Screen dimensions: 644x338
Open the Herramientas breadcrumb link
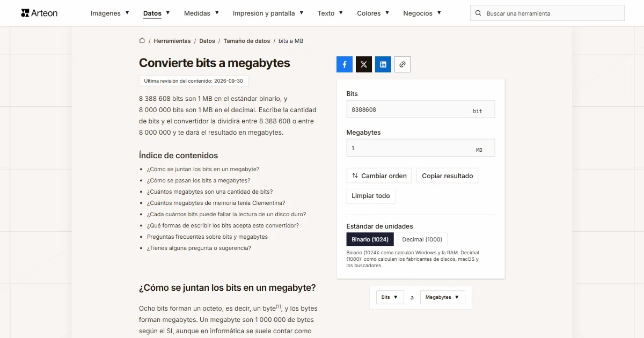point(172,41)
